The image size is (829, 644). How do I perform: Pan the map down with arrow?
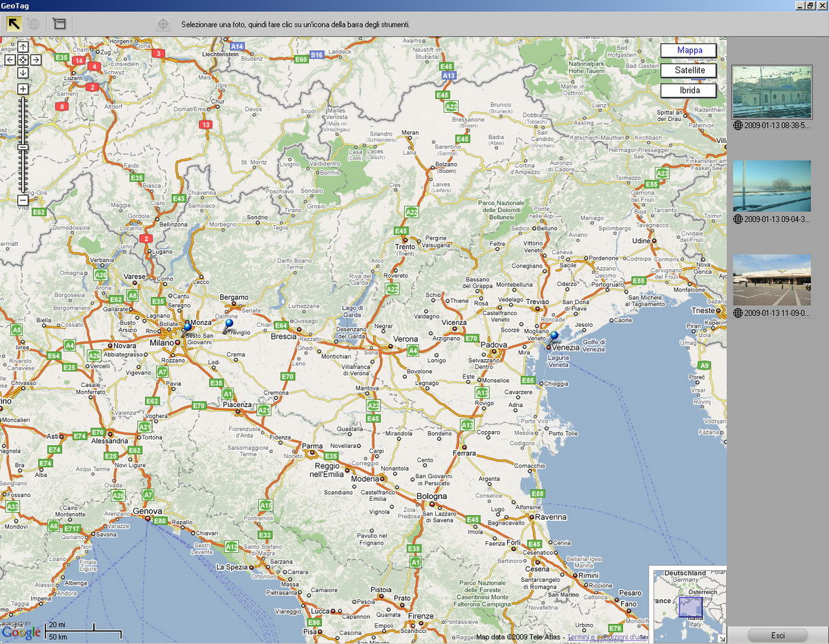click(x=23, y=73)
